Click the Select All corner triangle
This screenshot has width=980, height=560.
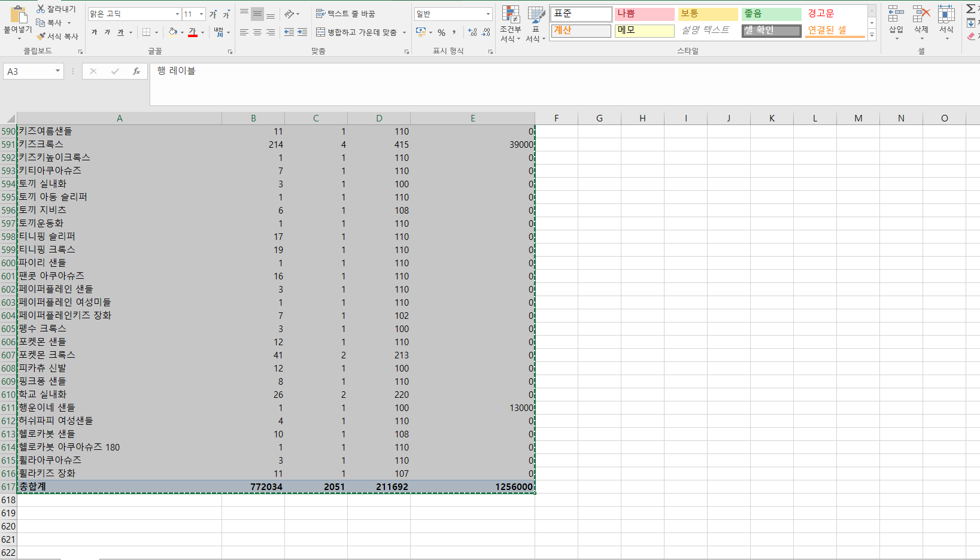pyautogui.click(x=10, y=118)
